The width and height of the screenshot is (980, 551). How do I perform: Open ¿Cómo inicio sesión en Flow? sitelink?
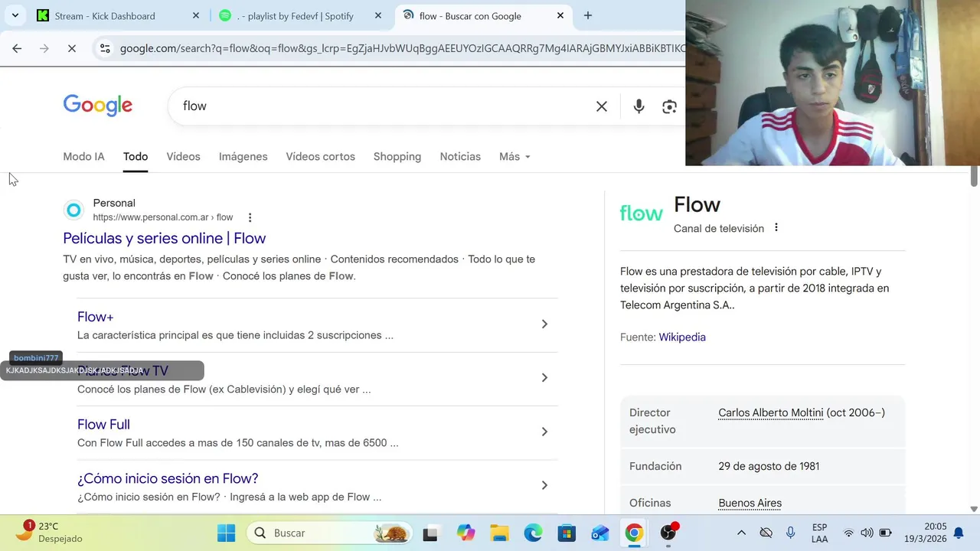click(168, 478)
